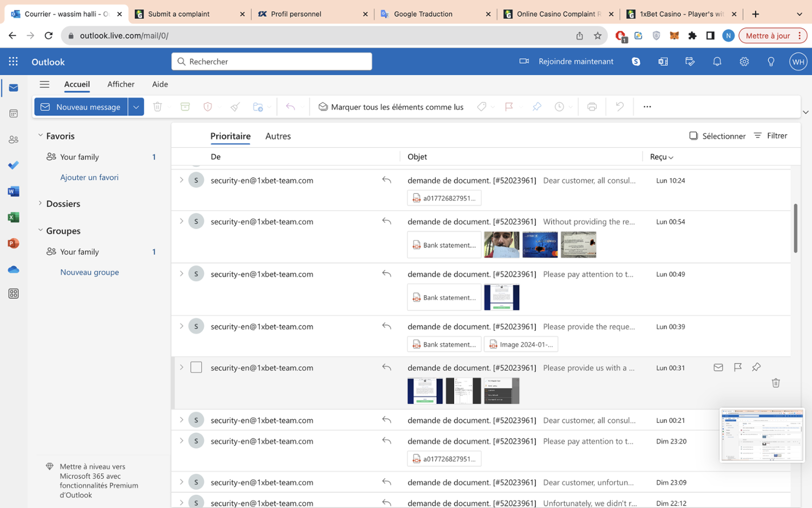Open the notifications bell
812x508 pixels.
pyautogui.click(x=717, y=62)
